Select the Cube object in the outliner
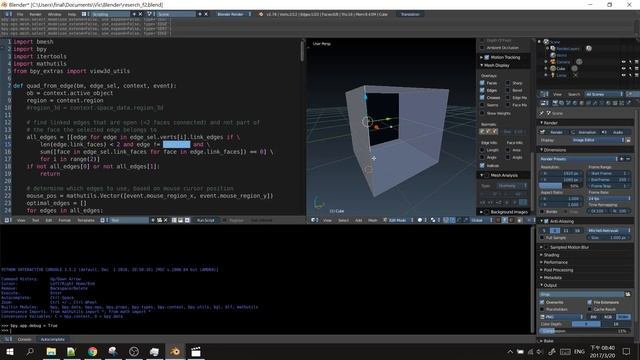The height and width of the screenshot is (360, 640). pos(561,69)
